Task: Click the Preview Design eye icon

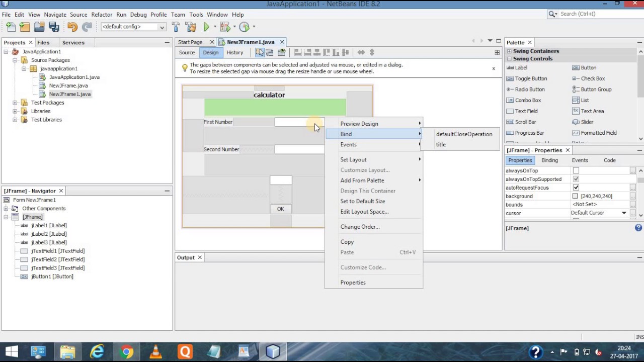Action: tap(281, 52)
